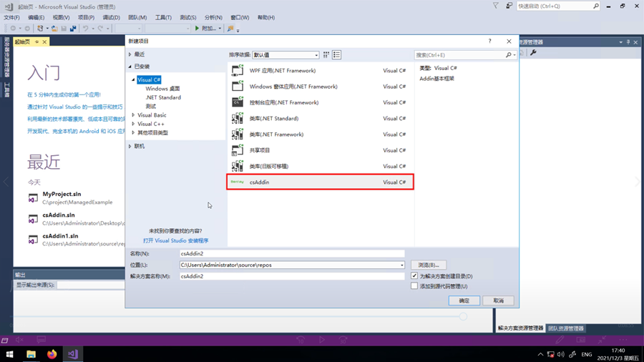644x362 pixels.
Task: Click the project Name input field
Action: pos(292,254)
